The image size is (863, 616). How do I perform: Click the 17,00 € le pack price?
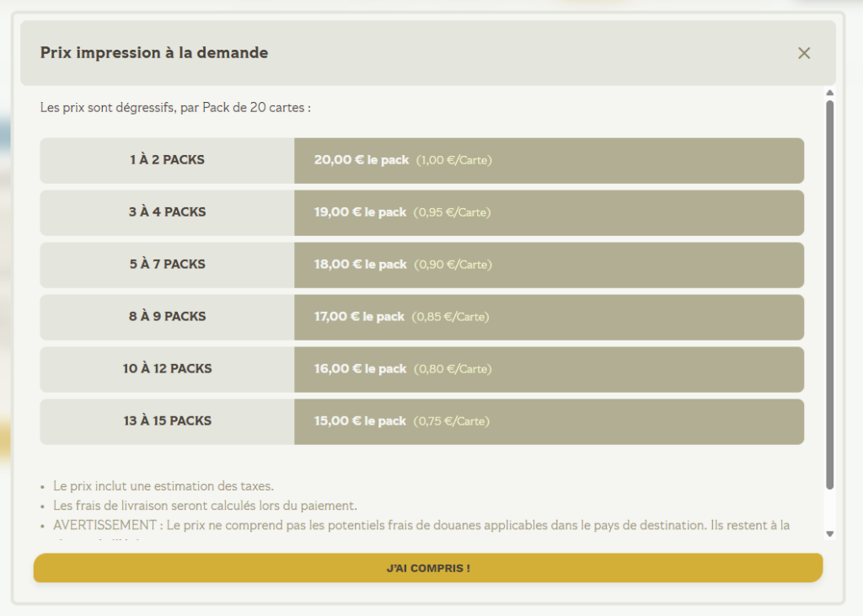359,317
